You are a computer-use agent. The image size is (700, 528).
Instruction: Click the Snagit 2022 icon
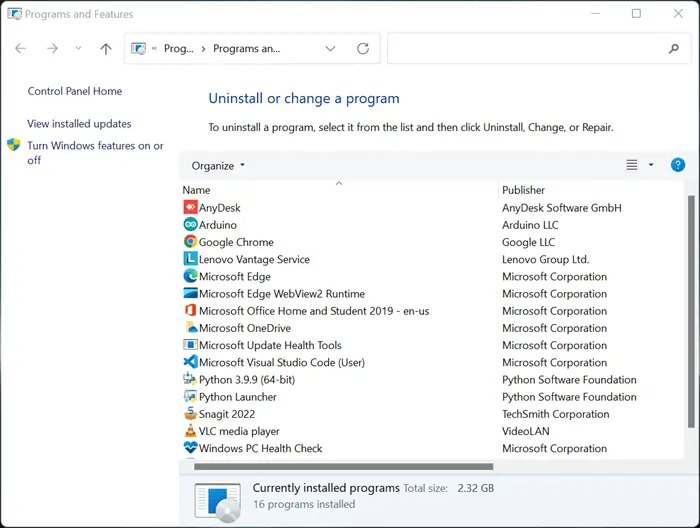pos(190,413)
